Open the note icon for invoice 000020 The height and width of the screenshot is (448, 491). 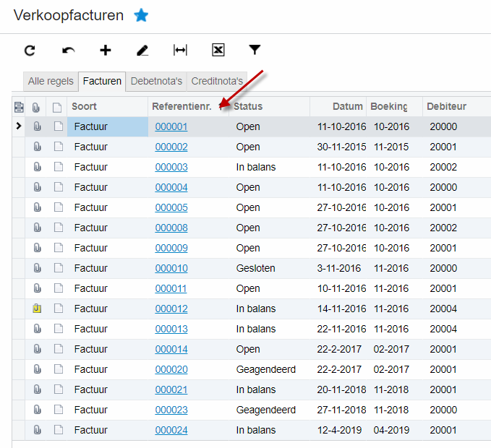pos(59,369)
